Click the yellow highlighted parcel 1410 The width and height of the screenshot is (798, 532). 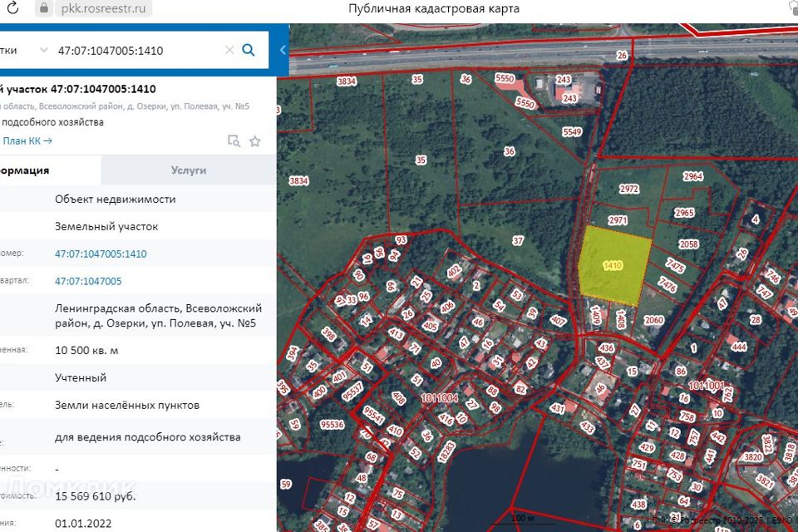tap(613, 266)
